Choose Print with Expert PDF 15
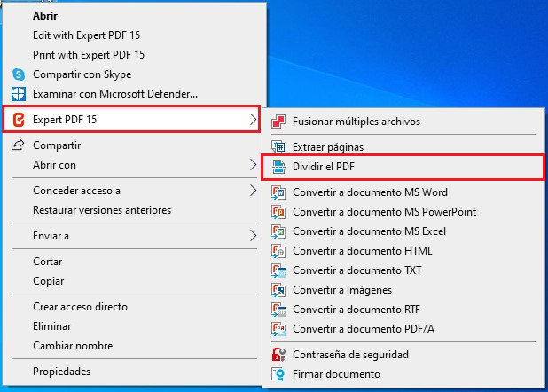548x392 pixels. coord(88,55)
